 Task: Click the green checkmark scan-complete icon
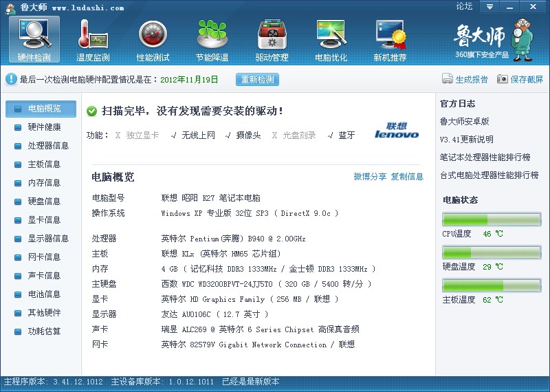click(91, 111)
